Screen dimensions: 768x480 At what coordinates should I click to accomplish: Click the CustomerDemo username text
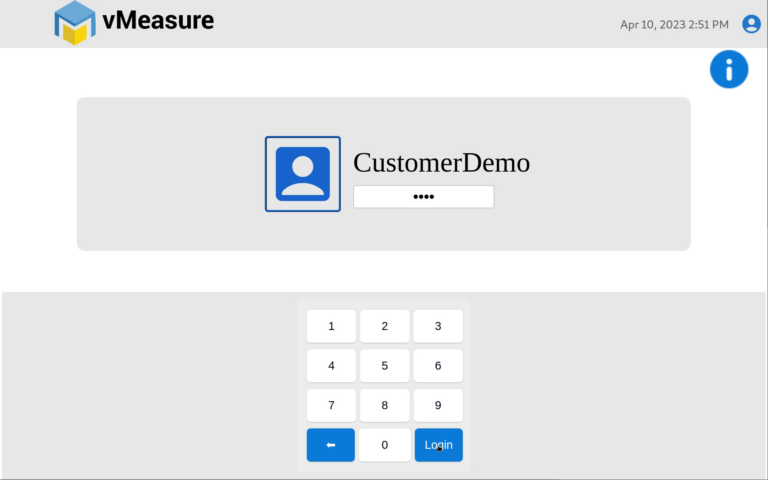point(441,163)
